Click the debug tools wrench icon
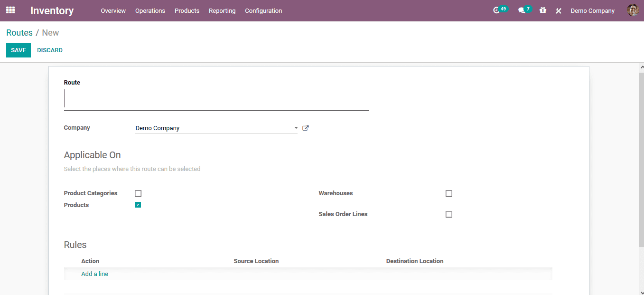Image resolution: width=644 pixels, height=295 pixels. 559,10
